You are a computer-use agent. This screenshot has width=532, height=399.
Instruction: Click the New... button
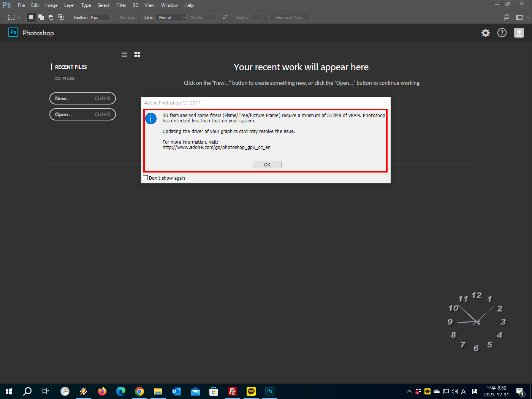(x=82, y=98)
